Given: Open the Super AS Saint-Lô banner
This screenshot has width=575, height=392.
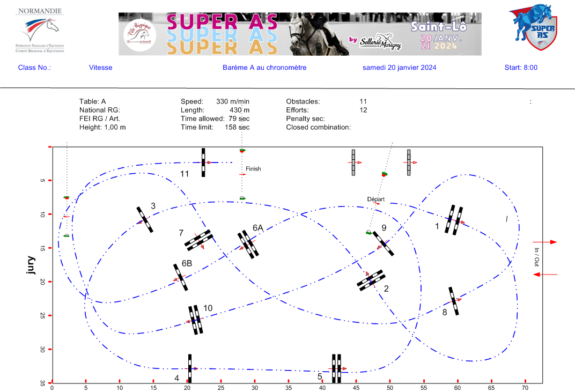Looking at the screenshot, I should (300, 34).
